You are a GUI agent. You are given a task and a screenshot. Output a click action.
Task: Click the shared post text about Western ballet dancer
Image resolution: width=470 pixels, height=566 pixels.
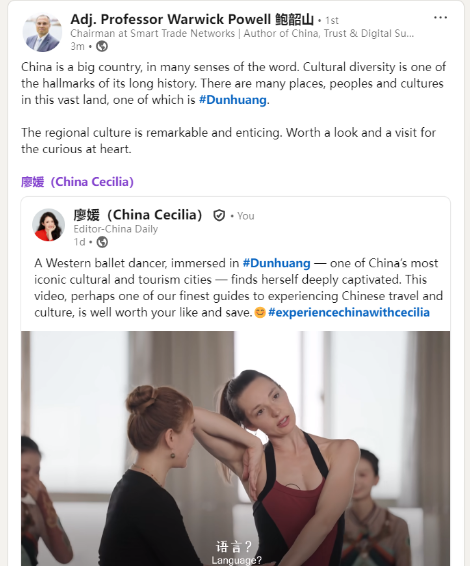pyautogui.click(x=238, y=288)
